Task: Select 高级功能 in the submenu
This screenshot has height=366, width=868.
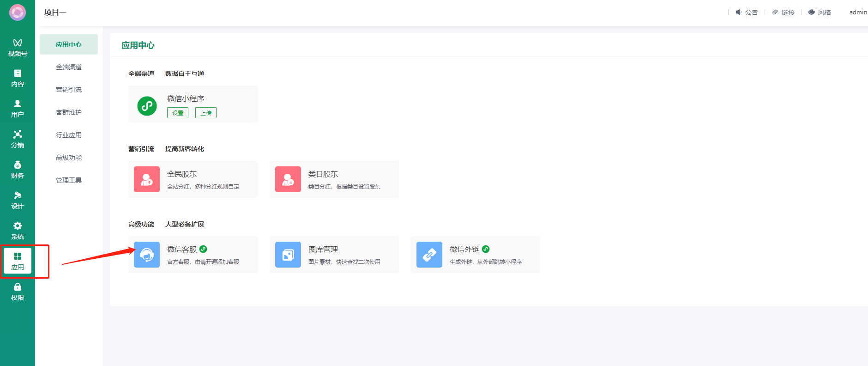Action: [69, 158]
